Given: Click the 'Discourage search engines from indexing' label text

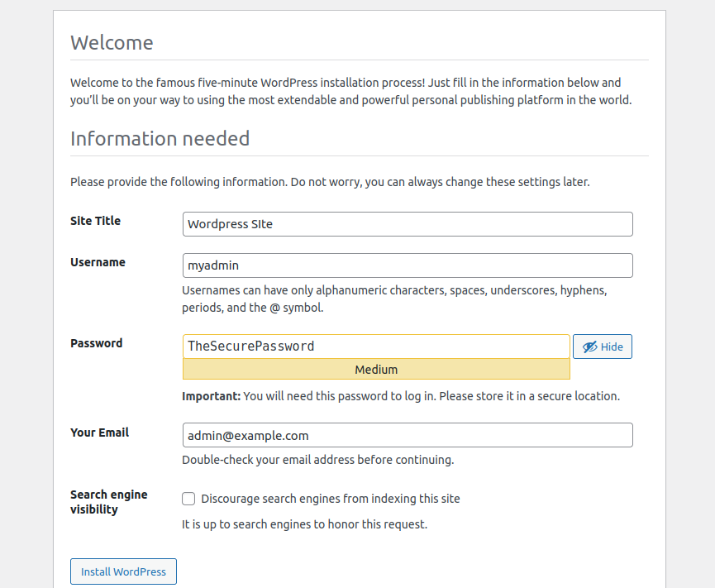Looking at the screenshot, I should click(x=330, y=499).
